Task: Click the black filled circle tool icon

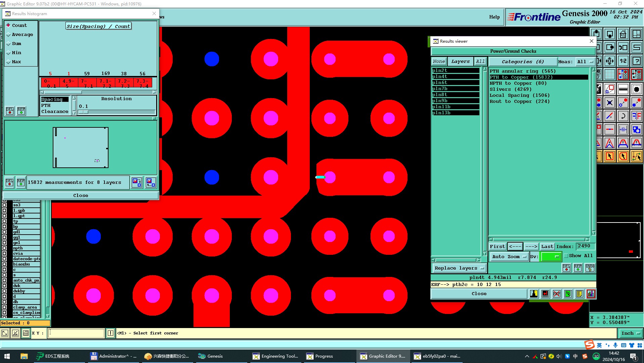Action: [x=636, y=89]
